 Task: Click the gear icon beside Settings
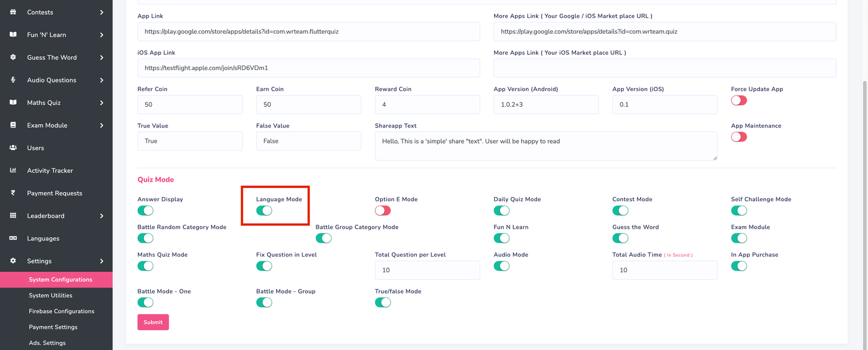tap(13, 261)
